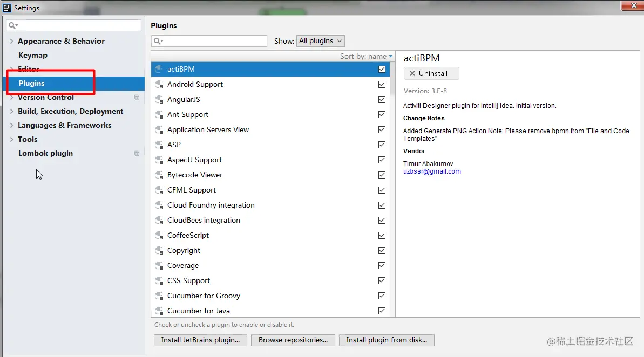This screenshot has height=357, width=644.
Task: Expand Languages & Frameworks arrow
Action: pyautogui.click(x=11, y=125)
